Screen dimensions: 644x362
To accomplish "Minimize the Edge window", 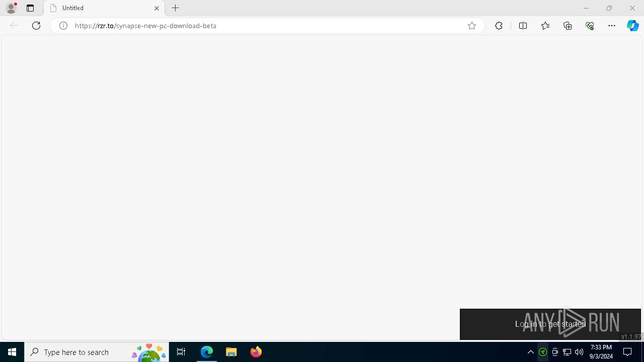I will tap(586, 8).
